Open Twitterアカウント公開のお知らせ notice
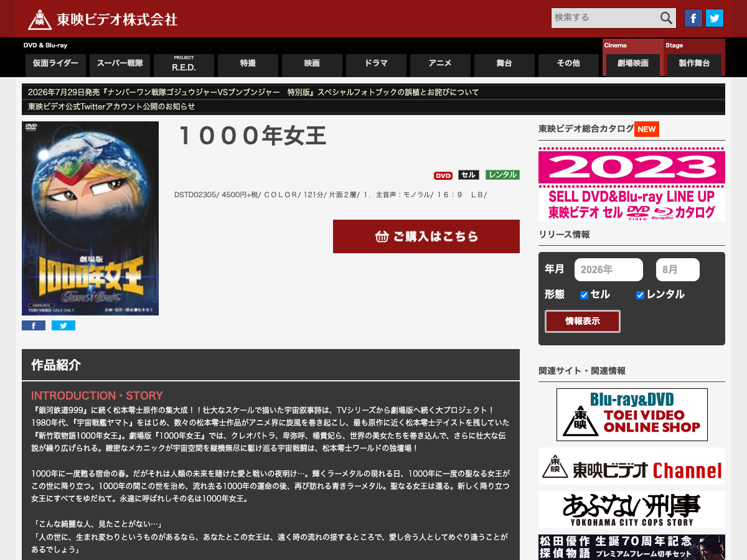 tap(111, 106)
